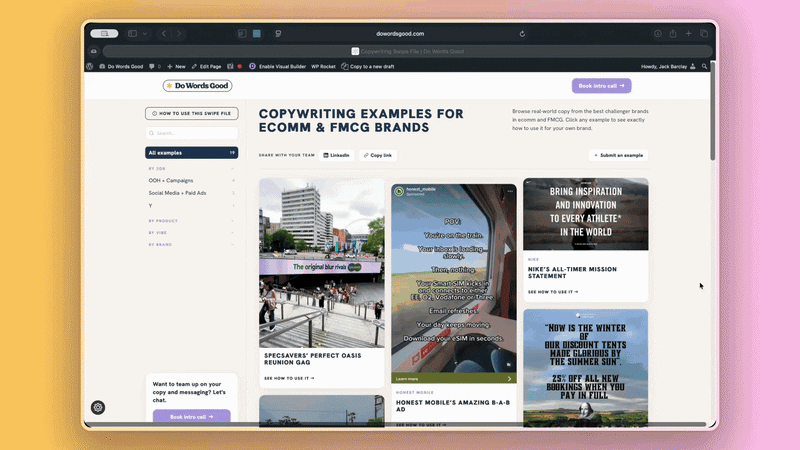Click the admin bar search magnifier icon

click(705, 66)
